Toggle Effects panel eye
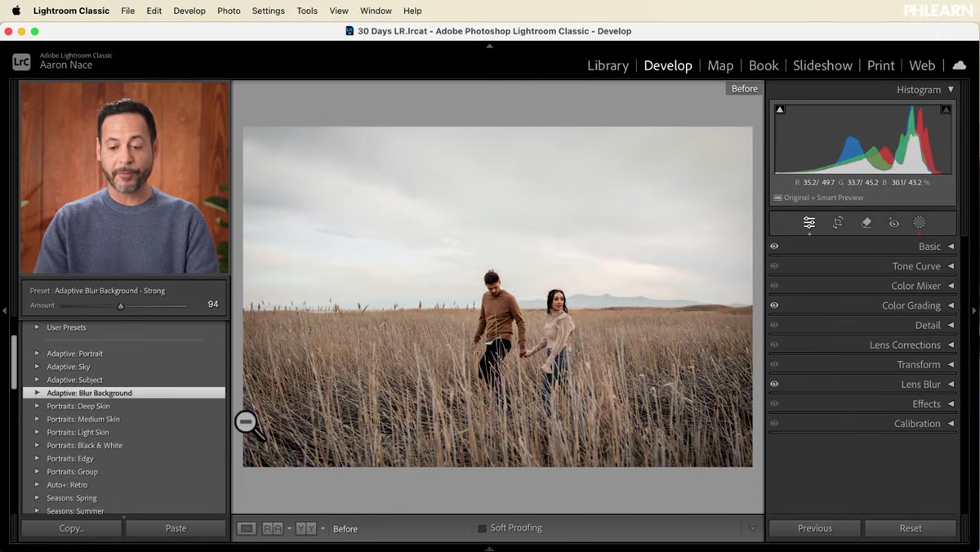The height and width of the screenshot is (552, 980). point(774,403)
